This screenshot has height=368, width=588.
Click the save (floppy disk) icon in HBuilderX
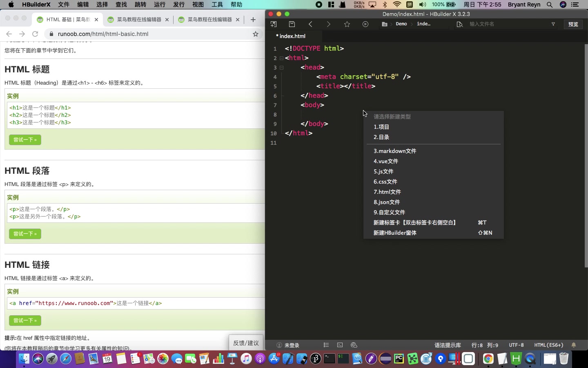pyautogui.click(x=292, y=24)
